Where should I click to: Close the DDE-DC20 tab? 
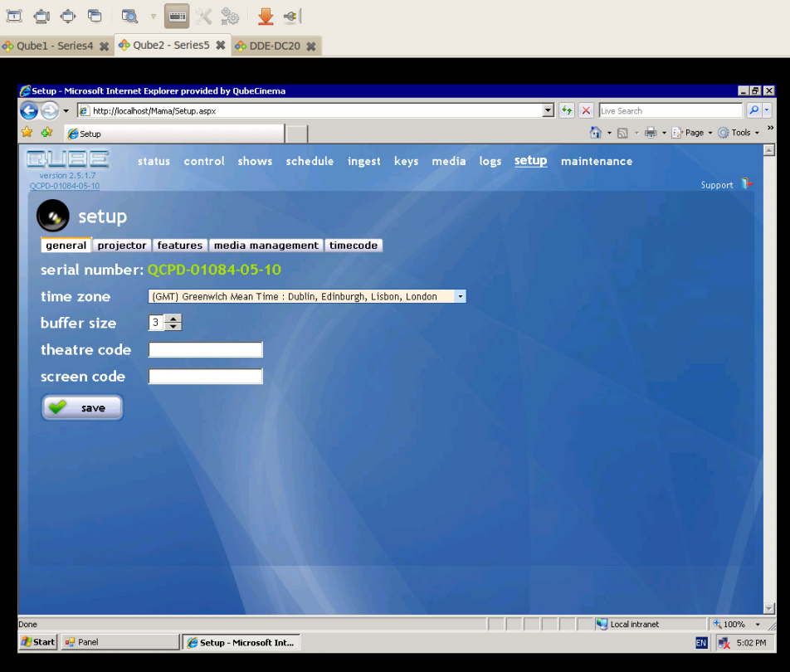311,46
